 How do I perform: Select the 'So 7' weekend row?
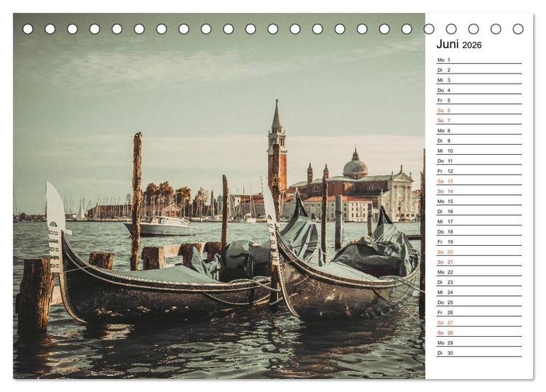[x=479, y=120]
